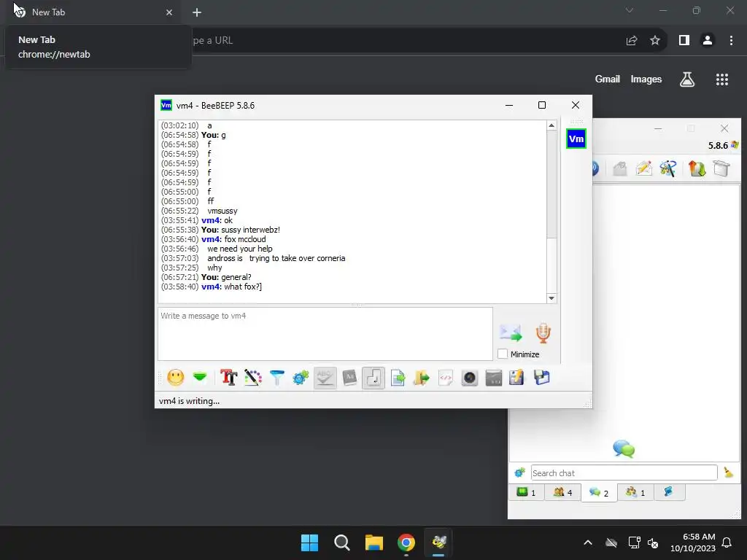Click vm4 user avatar in chat sidebar

576,139
